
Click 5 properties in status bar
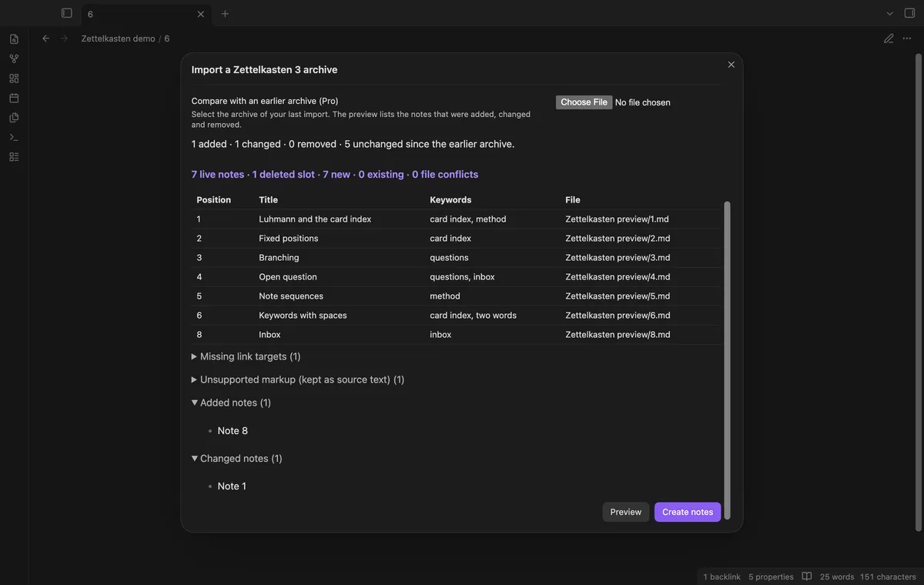(771, 577)
